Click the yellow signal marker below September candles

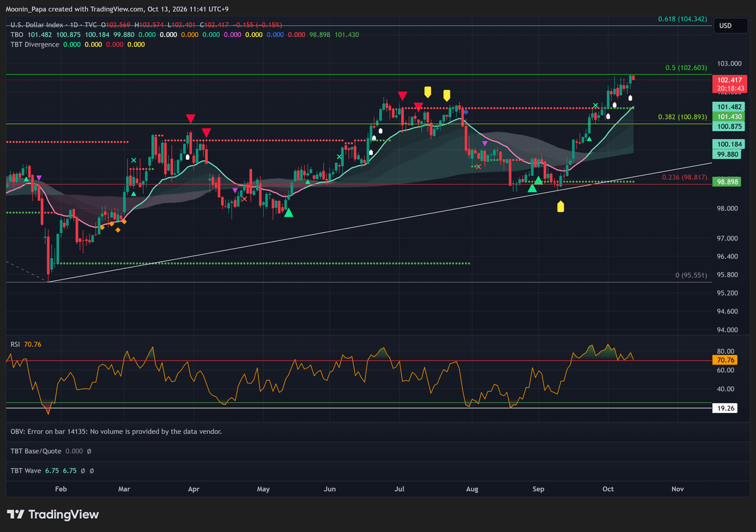click(x=561, y=207)
